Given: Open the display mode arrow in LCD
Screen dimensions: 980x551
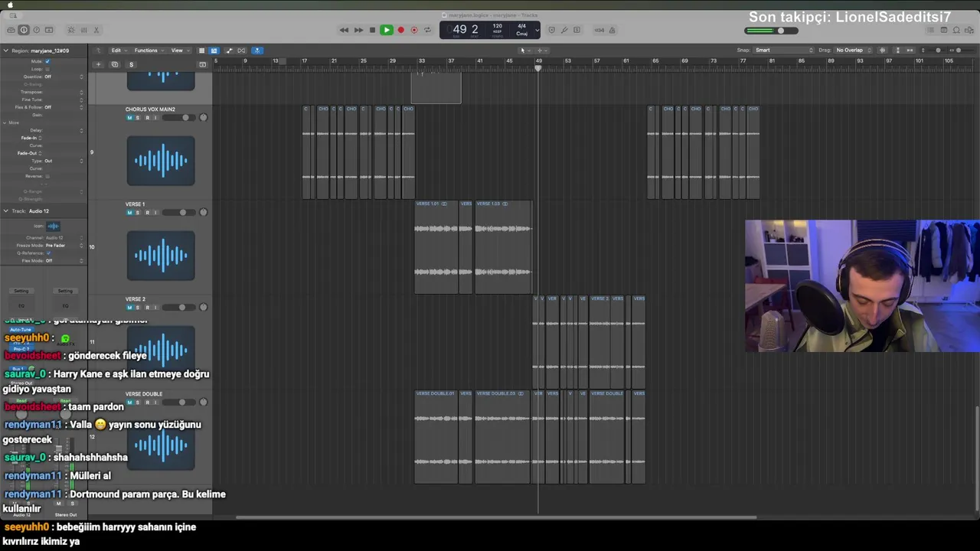Looking at the screenshot, I should point(537,30).
